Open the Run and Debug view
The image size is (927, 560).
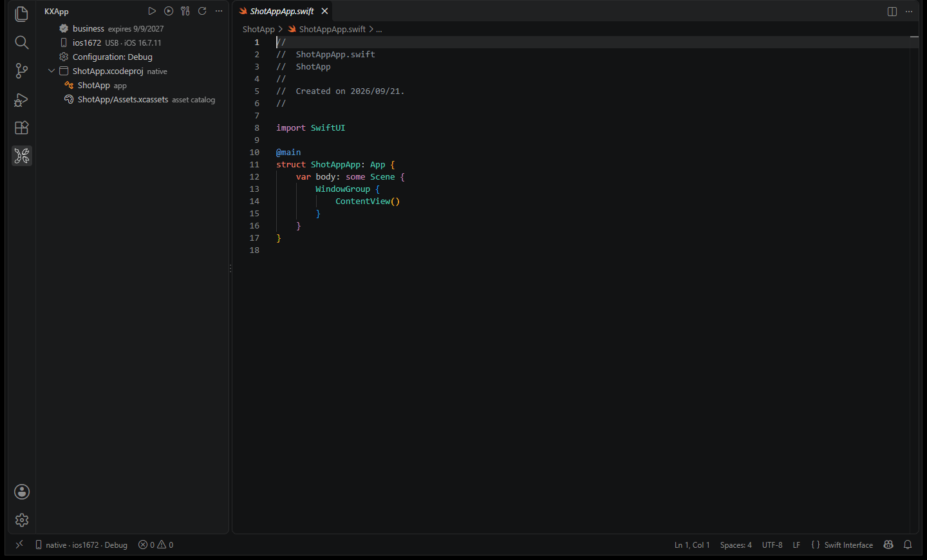click(x=22, y=100)
